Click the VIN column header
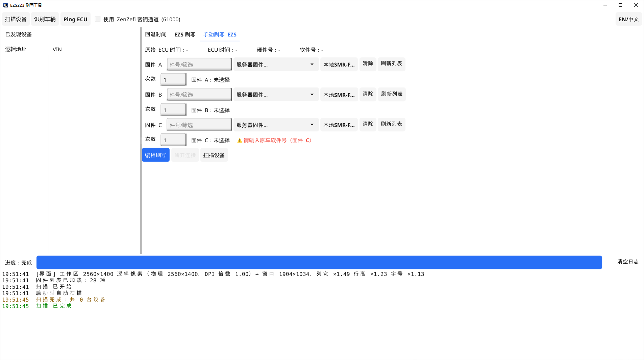 57,49
